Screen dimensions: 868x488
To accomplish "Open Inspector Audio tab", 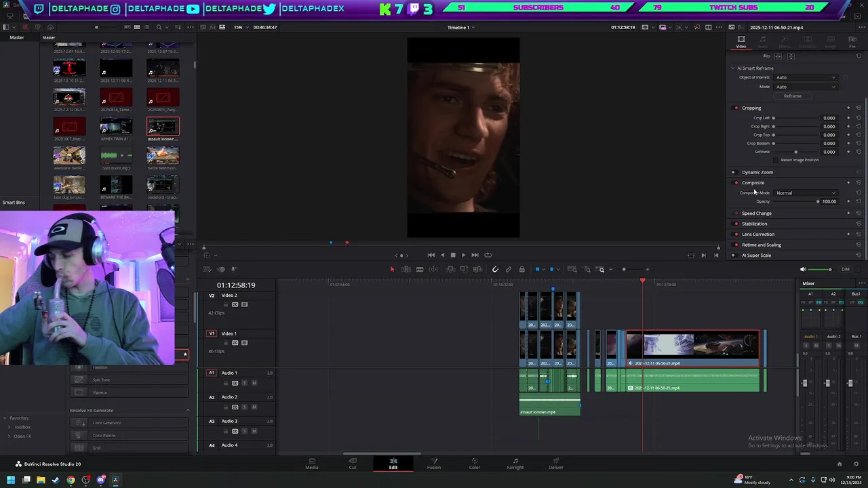I will point(763,42).
